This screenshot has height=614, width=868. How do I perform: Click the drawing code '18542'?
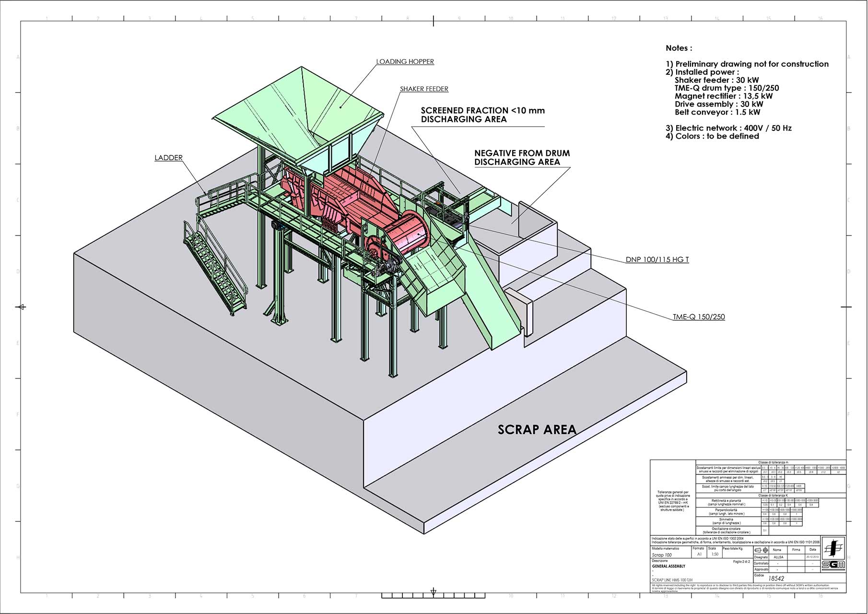click(x=776, y=579)
